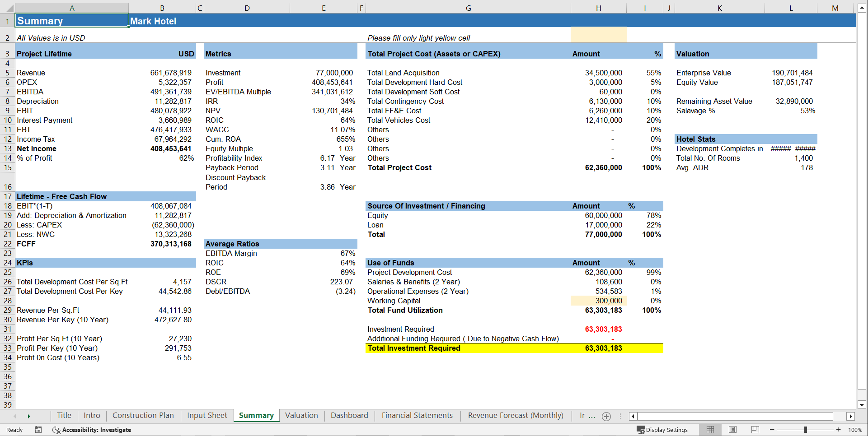868x436 pixels.
Task: Switch to the Dashboard sheet
Action: pyautogui.click(x=349, y=416)
